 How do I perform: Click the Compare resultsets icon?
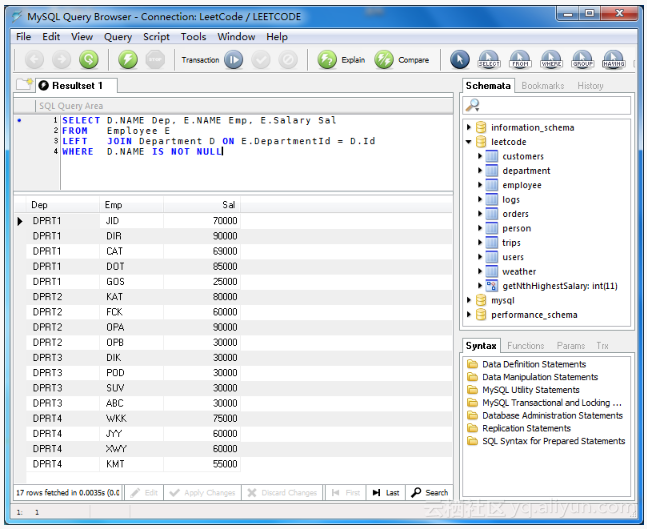point(384,60)
